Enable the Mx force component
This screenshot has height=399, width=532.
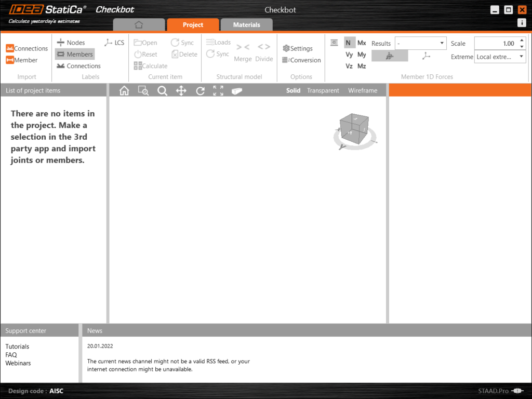tap(362, 43)
